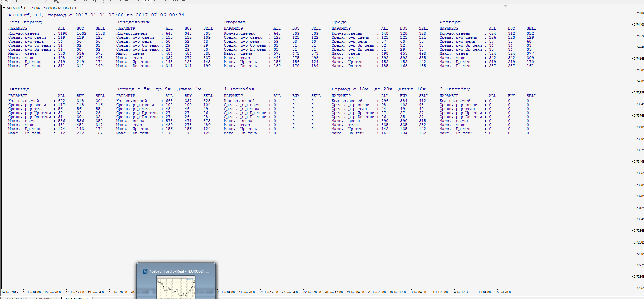Click the Tuesday SELL candle count 339
The image size is (644, 299).
(315, 33)
